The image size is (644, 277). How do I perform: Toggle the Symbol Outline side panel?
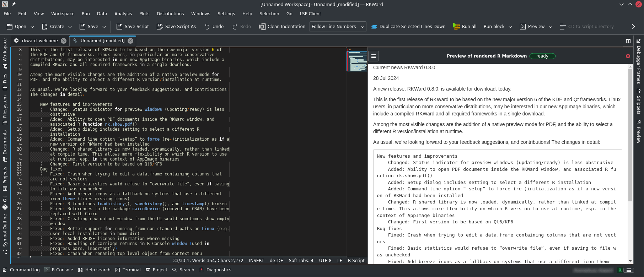click(5, 234)
